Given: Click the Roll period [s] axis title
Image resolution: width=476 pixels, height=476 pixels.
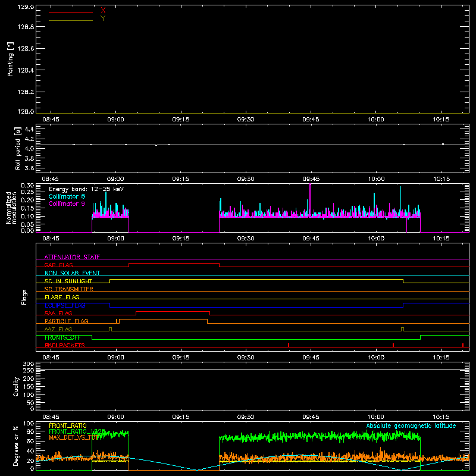Looking at the screenshot, I should coord(18,148).
